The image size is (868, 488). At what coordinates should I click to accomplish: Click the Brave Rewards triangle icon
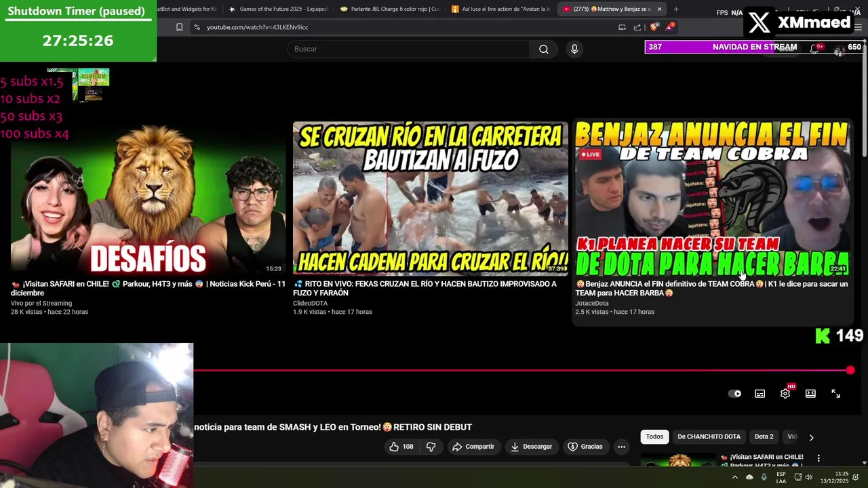pos(670,26)
